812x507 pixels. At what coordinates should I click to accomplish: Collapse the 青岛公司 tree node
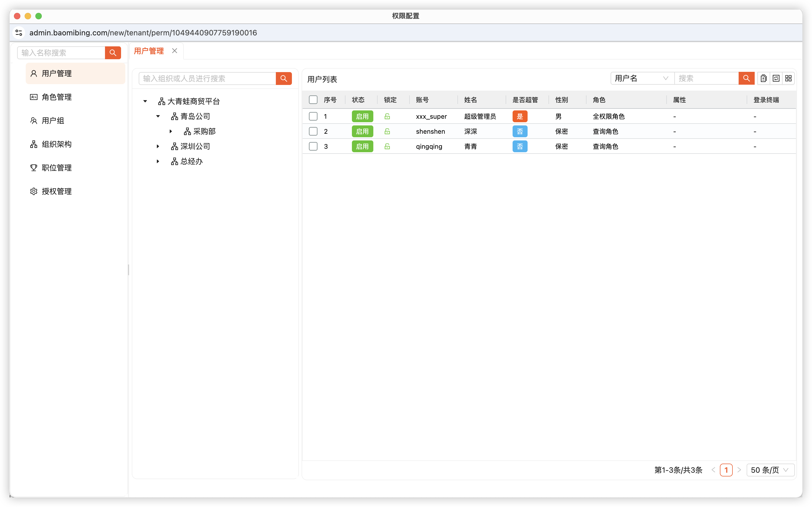(158, 116)
